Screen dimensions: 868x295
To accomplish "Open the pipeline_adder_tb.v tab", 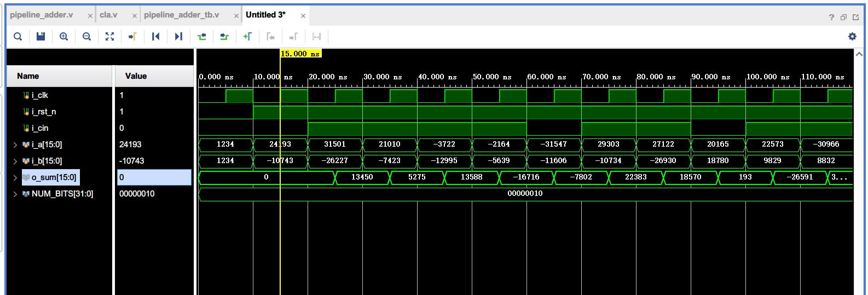I will tap(181, 15).
